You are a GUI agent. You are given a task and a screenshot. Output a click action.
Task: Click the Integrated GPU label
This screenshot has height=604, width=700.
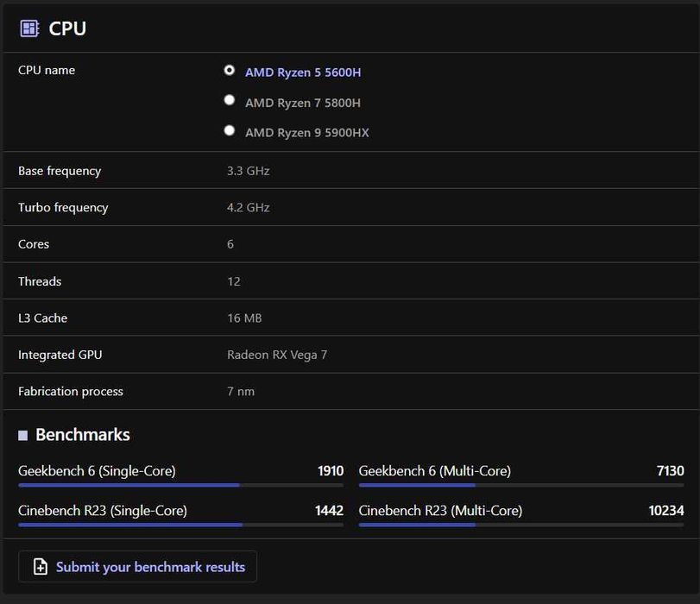(60, 355)
